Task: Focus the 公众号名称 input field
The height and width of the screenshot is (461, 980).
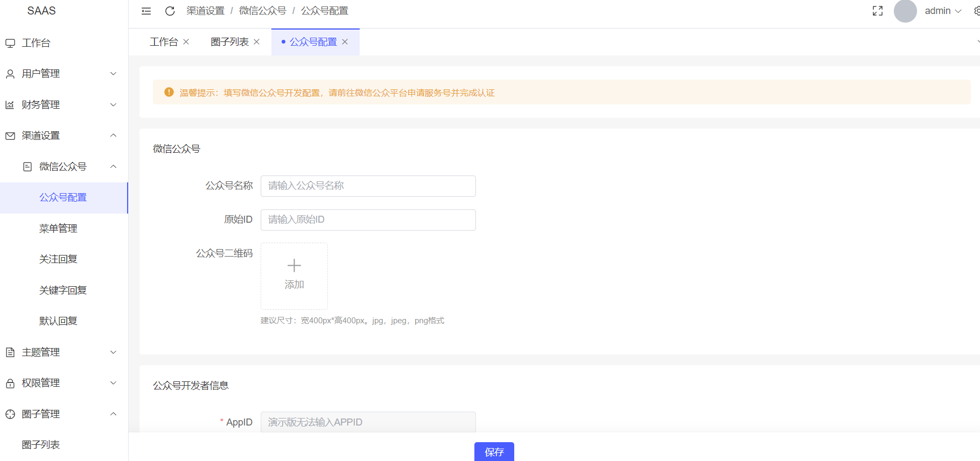Action: [x=368, y=186]
